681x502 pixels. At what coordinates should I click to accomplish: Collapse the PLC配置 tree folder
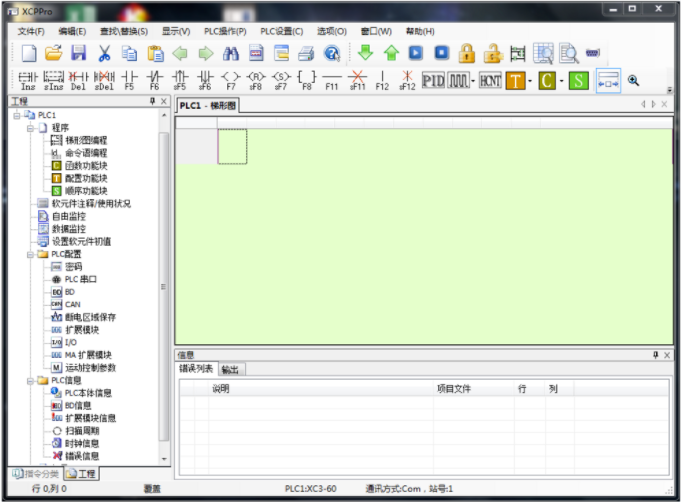pos(30,254)
